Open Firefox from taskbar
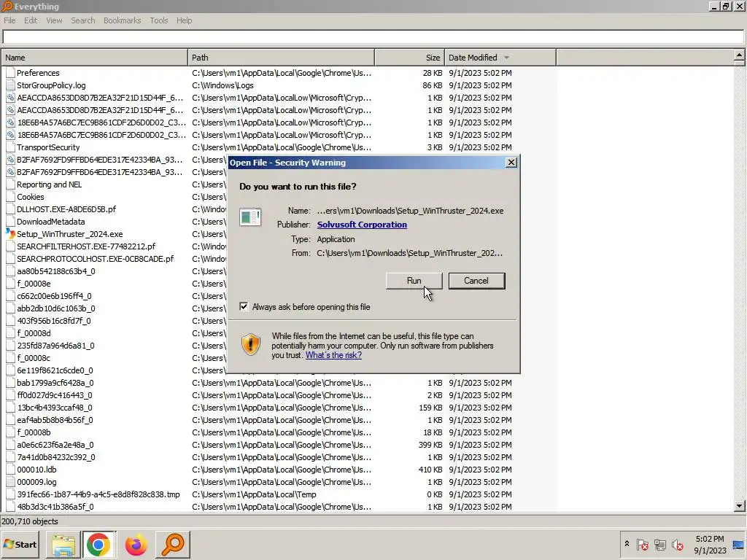 tap(136, 544)
